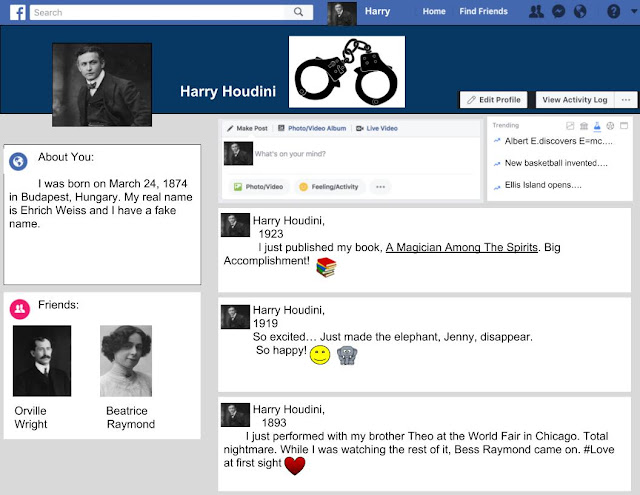Open the Messenger icon

[558, 11]
